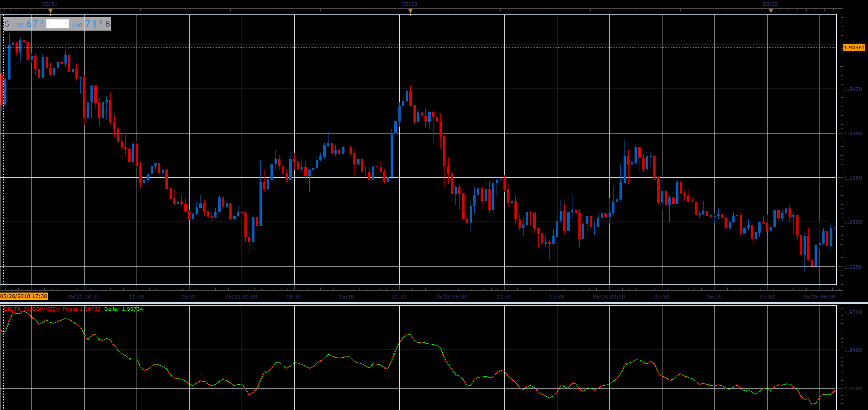Click the buy price 1.90 71 quote
The image size is (868, 410).
click(x=87, y=24)
